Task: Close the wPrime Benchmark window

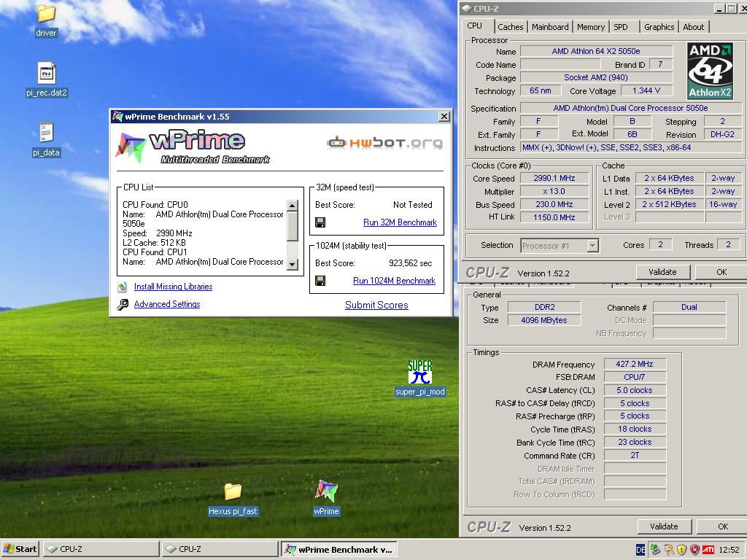Action: pos(444,117)
